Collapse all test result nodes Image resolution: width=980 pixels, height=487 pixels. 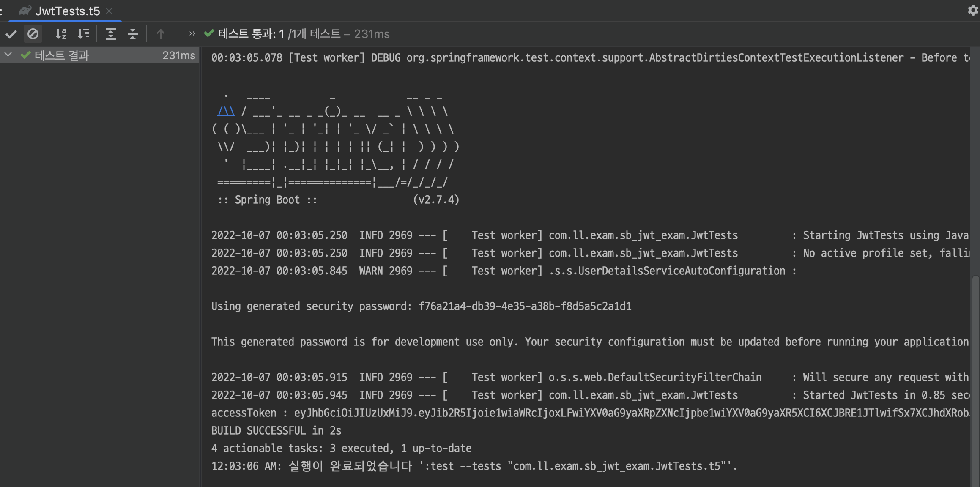pyautogui.click(x=133, y=34)
